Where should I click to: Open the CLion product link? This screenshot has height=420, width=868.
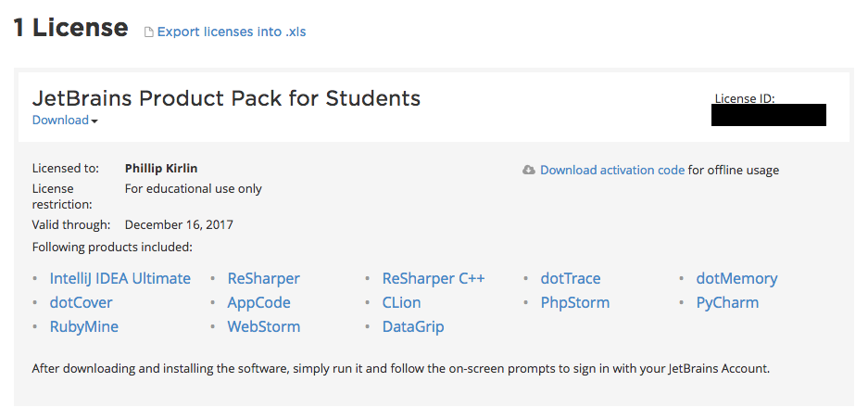(x=401, y=302)
